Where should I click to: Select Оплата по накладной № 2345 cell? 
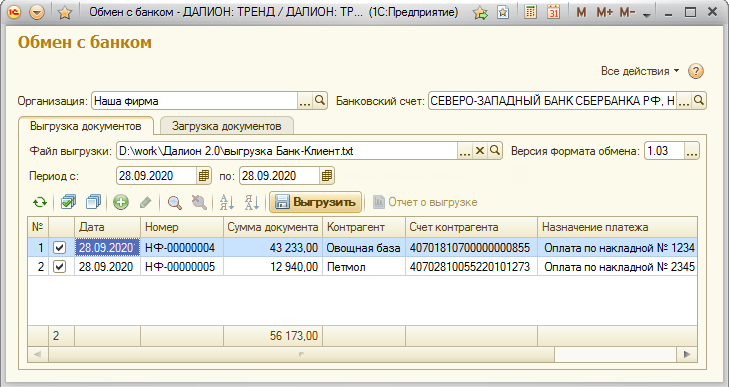tap(617, 267)
